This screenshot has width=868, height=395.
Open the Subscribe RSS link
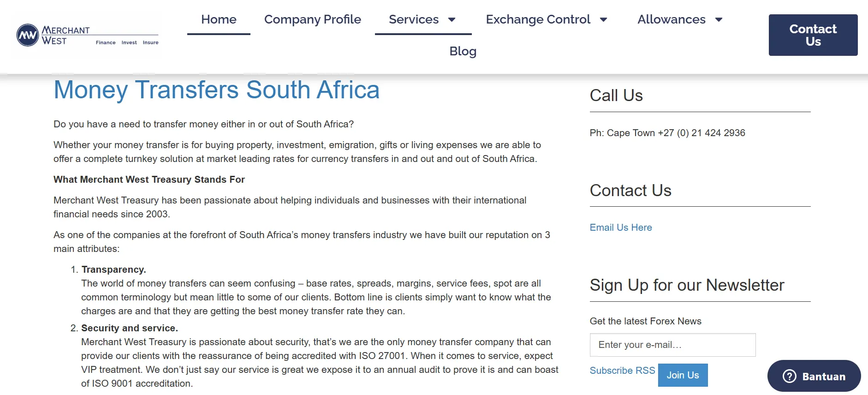click(x=622, y=371)
